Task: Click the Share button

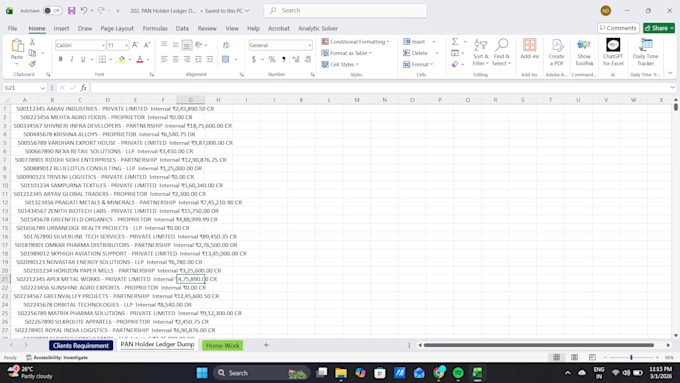Action: pos(659,28)
